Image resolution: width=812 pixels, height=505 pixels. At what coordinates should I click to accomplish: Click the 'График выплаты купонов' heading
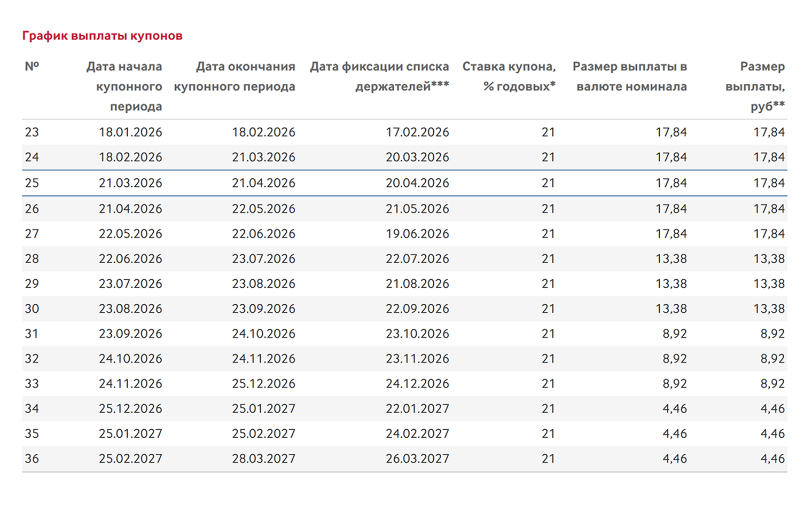coord(102,36)
